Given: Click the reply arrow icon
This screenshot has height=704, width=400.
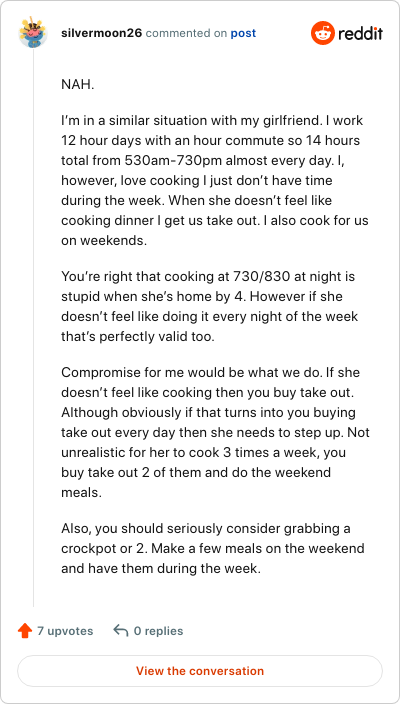Looking at the screenshot, I should click(x=121, y=630).
